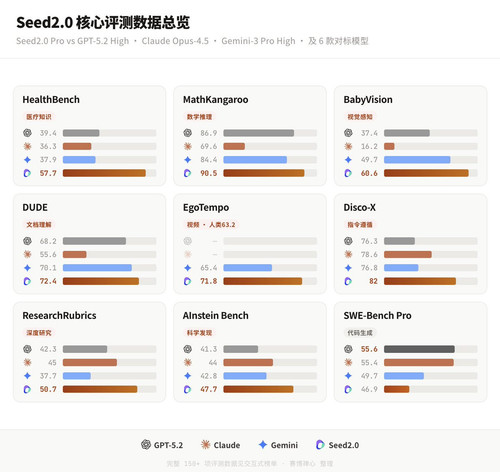
Task: Click the Claude icon in the MathKangaroo card
Action: (x=188, y=146)
